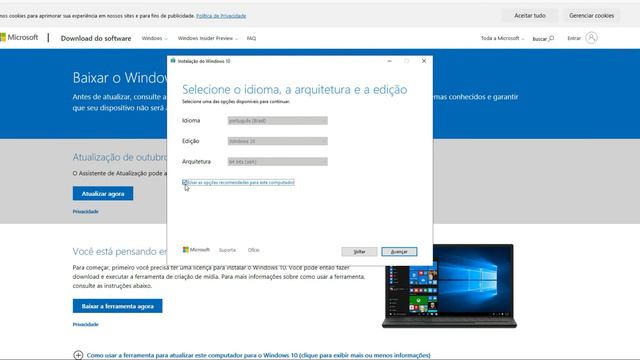This screenshot has width=640, height=360.
Task: Open the Ofício legal link in dialog
Action: click(x=253, y=250)
